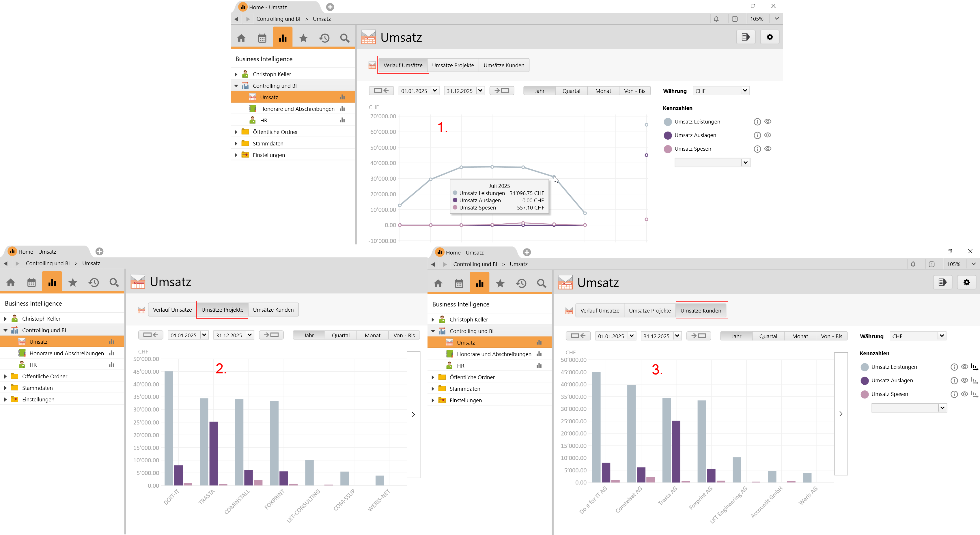Switch to Verlauf Umsätze tab in the customers chart window
980x535 pixels.
click(599, 311)
